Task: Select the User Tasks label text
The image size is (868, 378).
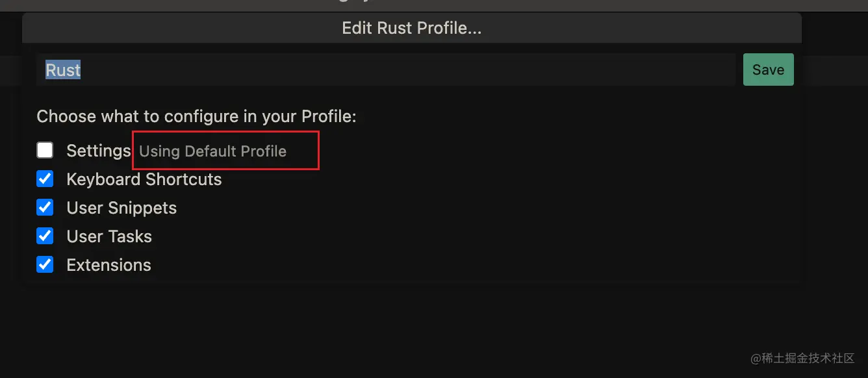Action: 109,236
